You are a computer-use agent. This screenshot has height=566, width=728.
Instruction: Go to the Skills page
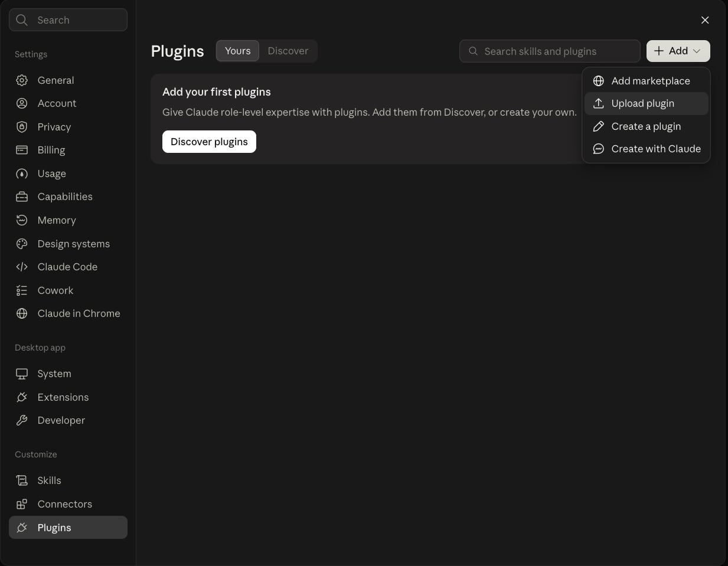[x=68, y=480]
